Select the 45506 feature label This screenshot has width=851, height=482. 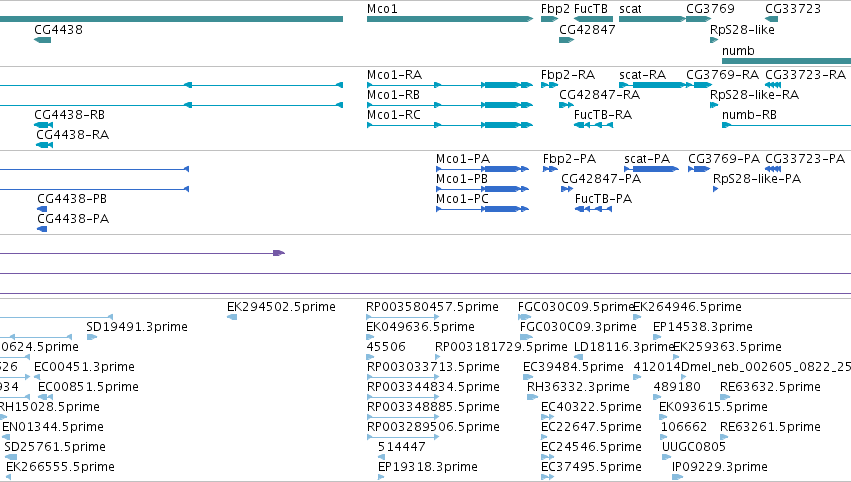(386, 347)
